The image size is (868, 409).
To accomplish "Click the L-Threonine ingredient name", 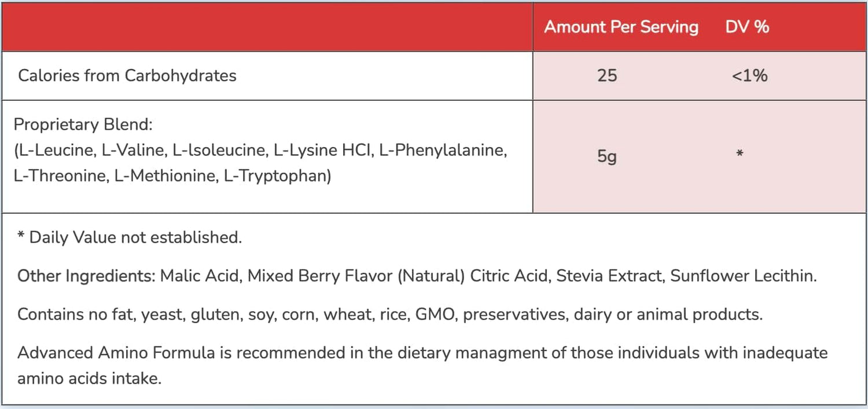I will 60,176.
